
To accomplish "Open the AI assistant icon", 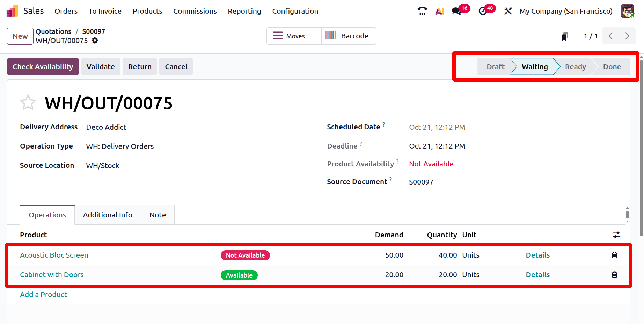I will pyautogui.click(x=440, y=11).
